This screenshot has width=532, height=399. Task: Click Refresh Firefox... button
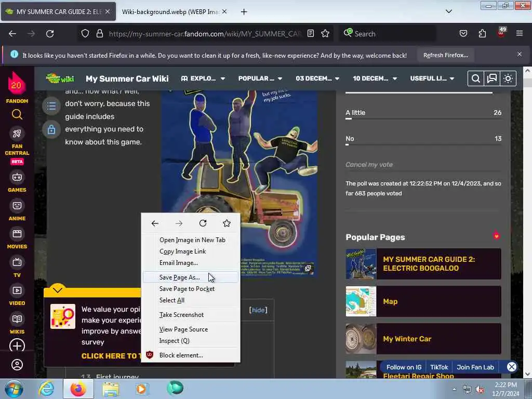tap(445, 55)
